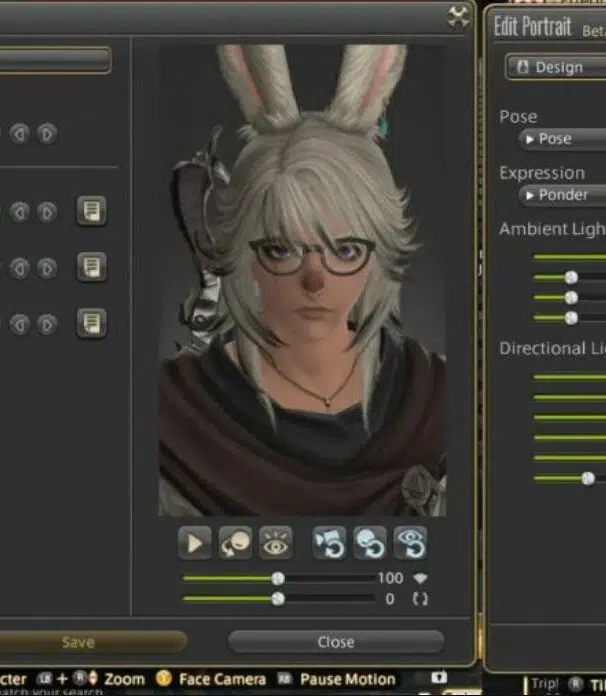Click the reset eye direction icon
The width and height of the screenshot is (606, 696).
(409, 543)
